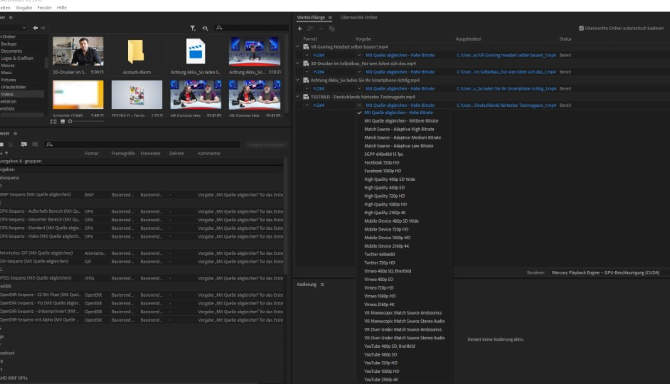Open output file link for TESTBILD
Screen dimensions: 670x384
tap(506, 106)
